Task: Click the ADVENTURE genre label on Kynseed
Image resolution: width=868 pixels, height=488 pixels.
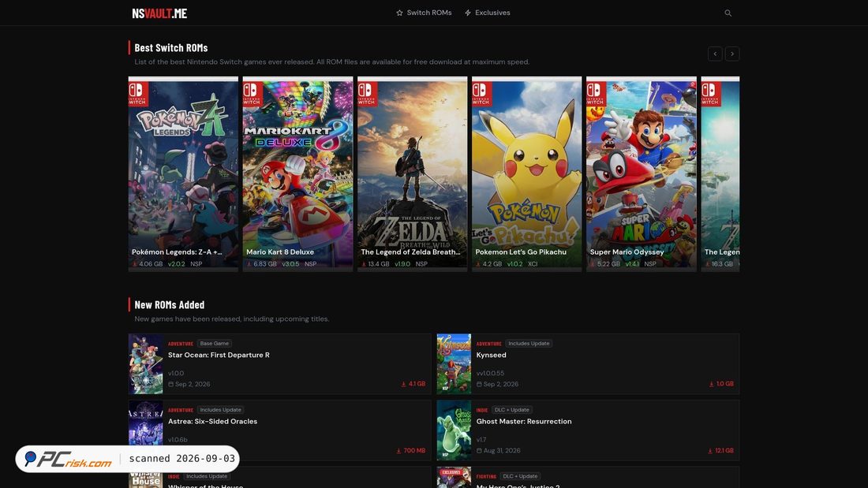Action: pos(488,344)
